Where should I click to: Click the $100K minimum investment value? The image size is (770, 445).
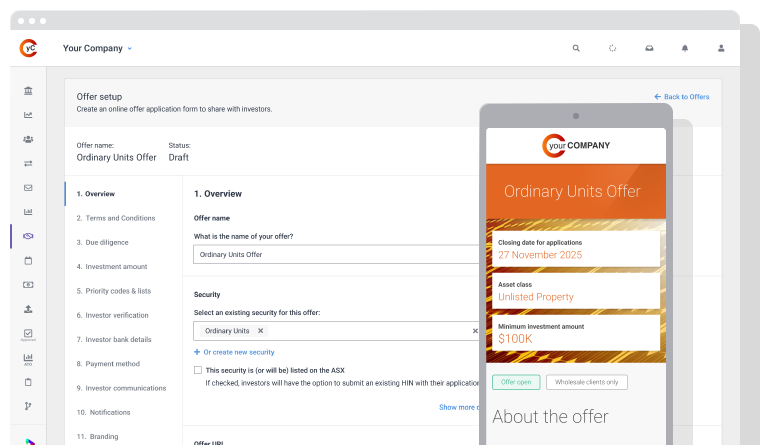(x=515, y=339)
